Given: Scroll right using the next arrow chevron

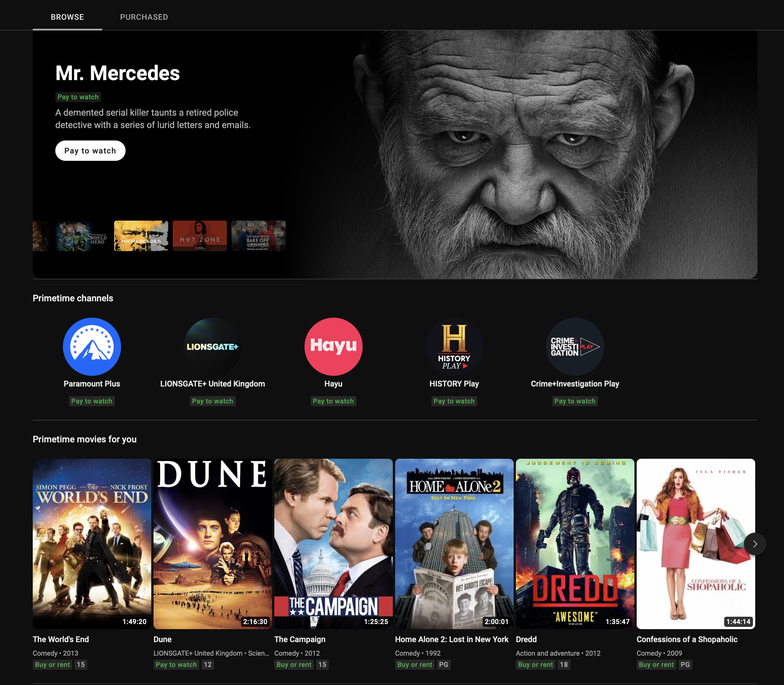Looking at the screenshot, I should tap(755, 544).
